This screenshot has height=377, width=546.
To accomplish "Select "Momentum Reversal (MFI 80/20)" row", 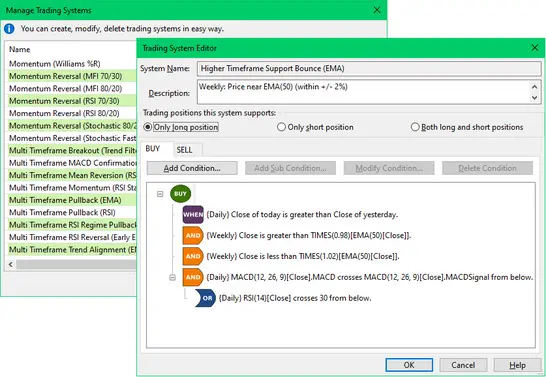I will pyautogui.click(x=72, y=88).
